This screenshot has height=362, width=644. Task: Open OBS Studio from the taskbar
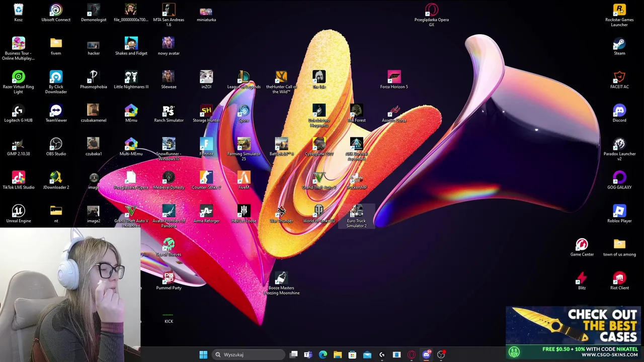pyautogui.click(x=441, y=354)
